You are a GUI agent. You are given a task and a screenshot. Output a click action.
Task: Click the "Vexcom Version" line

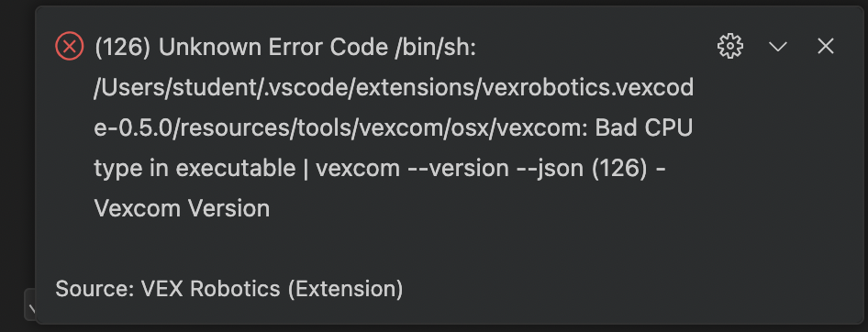click(x=182, y=208)
